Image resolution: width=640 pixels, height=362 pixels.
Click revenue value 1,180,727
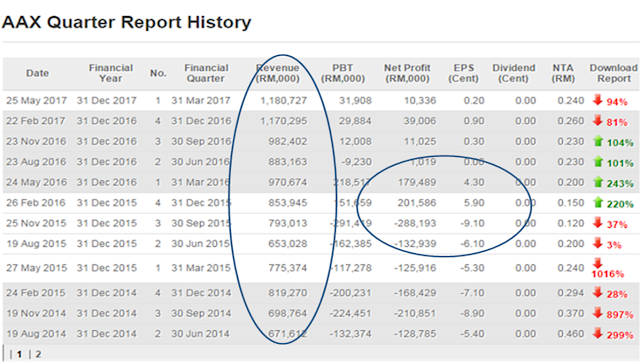284,100
